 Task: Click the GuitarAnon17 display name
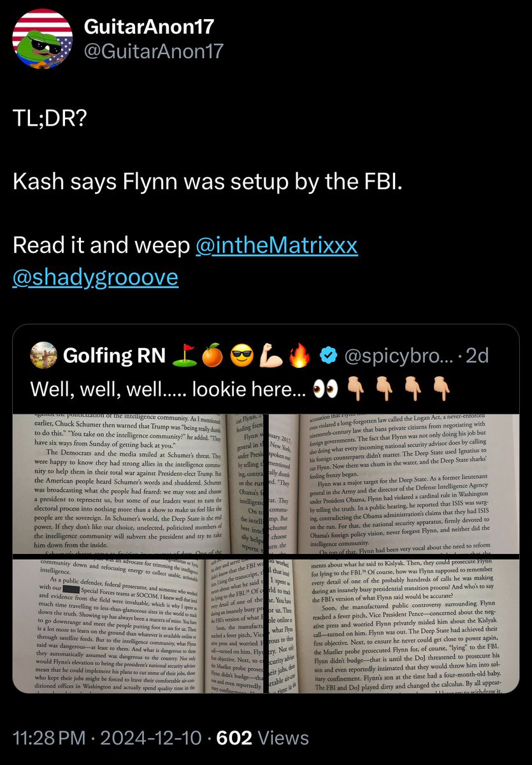150,27
